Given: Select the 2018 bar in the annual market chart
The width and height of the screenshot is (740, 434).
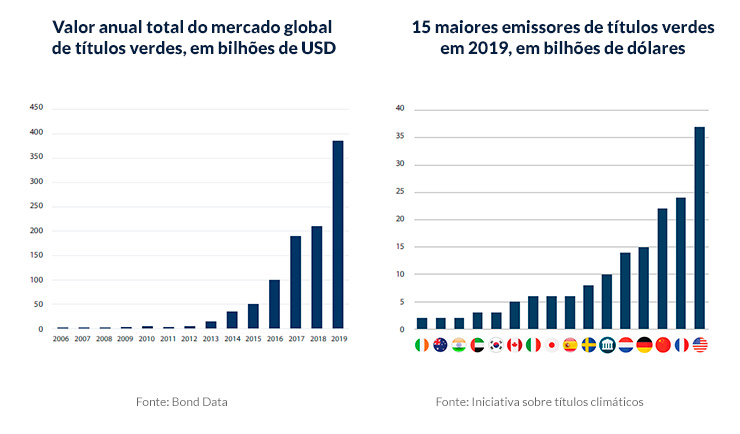Looking at the screenshot, I should [x=317, y=277].
